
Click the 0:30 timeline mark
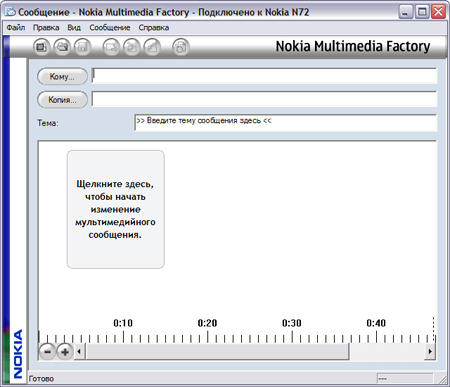click(x=292, y=323)
